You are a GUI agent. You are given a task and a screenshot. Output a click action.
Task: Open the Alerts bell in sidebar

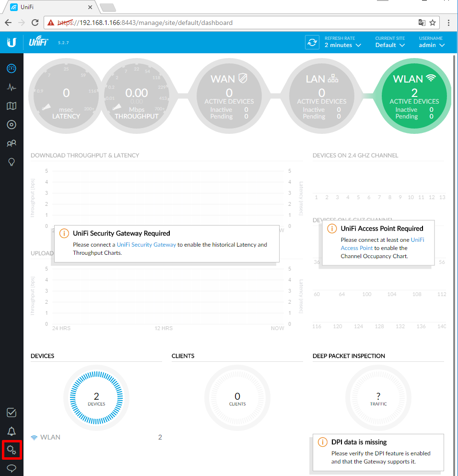[12, 431]
